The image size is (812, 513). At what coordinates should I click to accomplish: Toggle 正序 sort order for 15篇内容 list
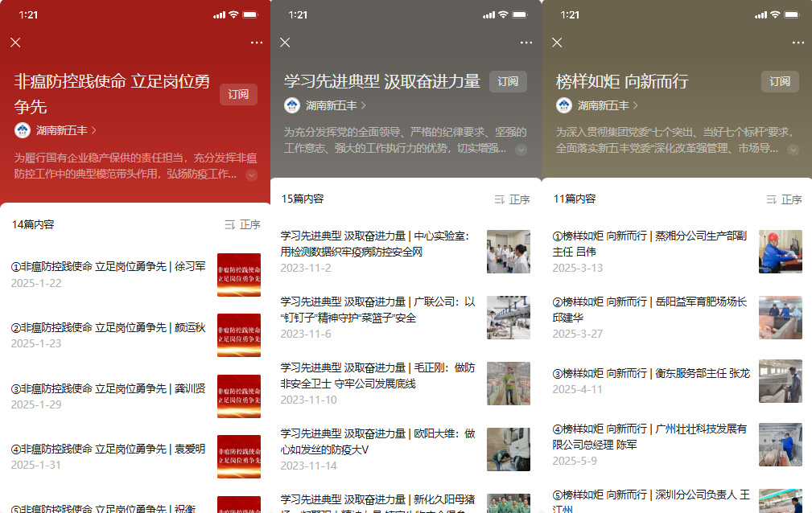[512, 199]
